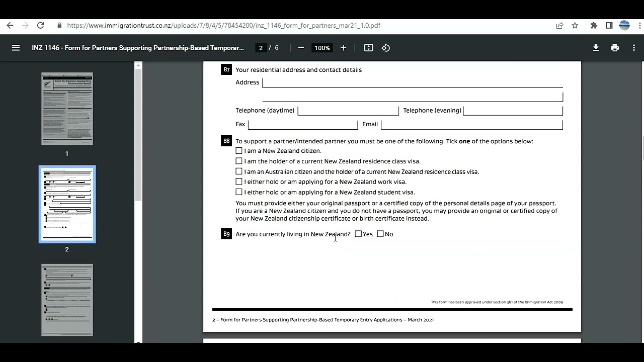The height and width of the screenshot is (362, 644).
Task: Click the document title 'INZ 1146 - Form for Partners'
Action: click(x=138, y=48)
